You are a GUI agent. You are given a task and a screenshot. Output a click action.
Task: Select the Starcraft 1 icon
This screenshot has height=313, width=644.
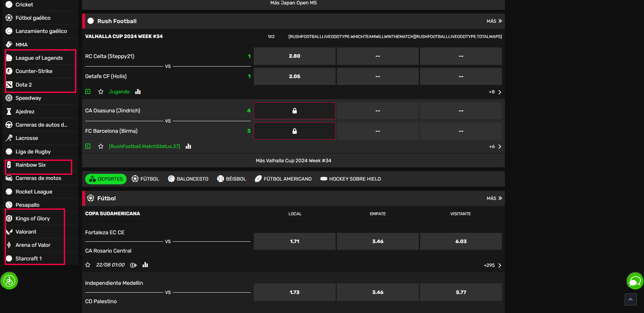pos(9,258)
